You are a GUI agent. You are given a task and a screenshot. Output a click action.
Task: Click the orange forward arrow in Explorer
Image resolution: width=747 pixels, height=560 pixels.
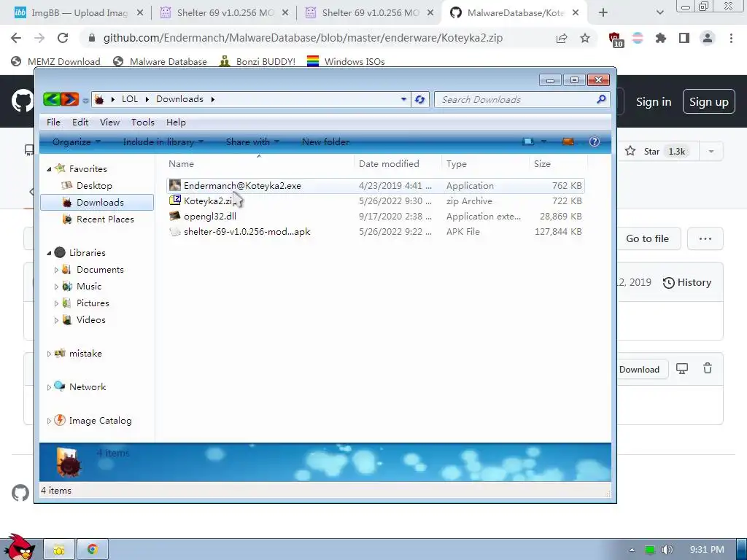pos(69,99)
